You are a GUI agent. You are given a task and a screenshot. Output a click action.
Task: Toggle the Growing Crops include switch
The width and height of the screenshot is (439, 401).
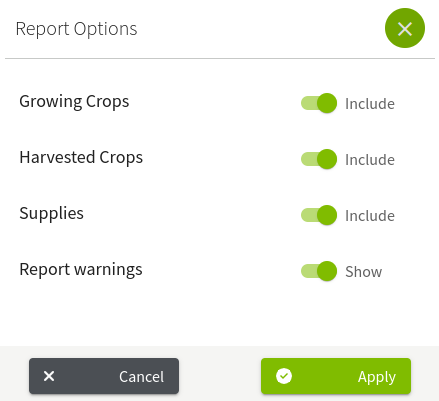click(319, 103)
